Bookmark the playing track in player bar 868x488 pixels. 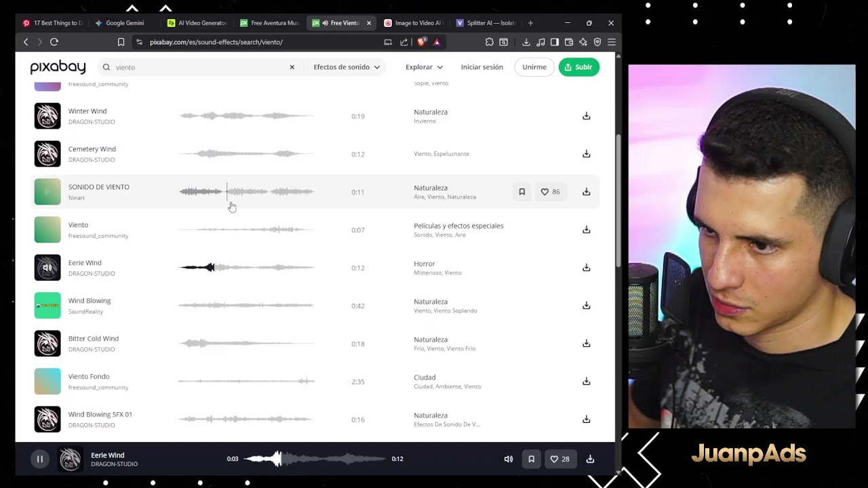pyautogui.click(x=532, y=459)
